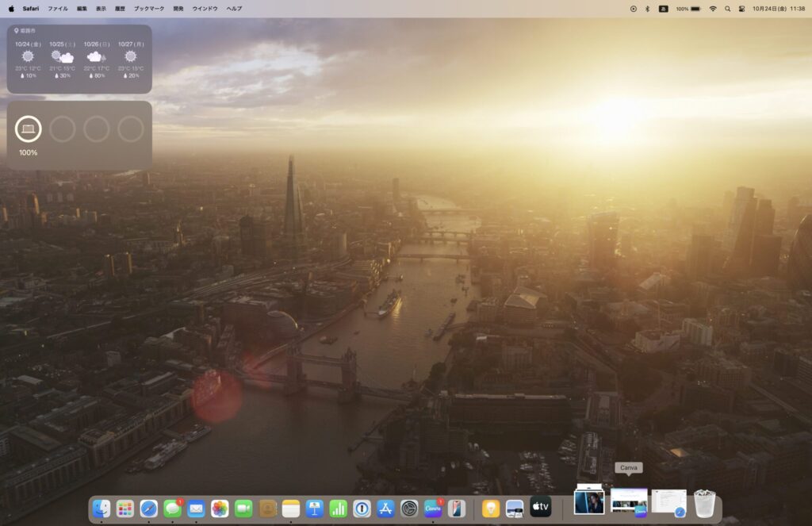812x526 pixels.
Task: Toggle Bluetooth status in menu bar
Action: click(x=647, y=9)
